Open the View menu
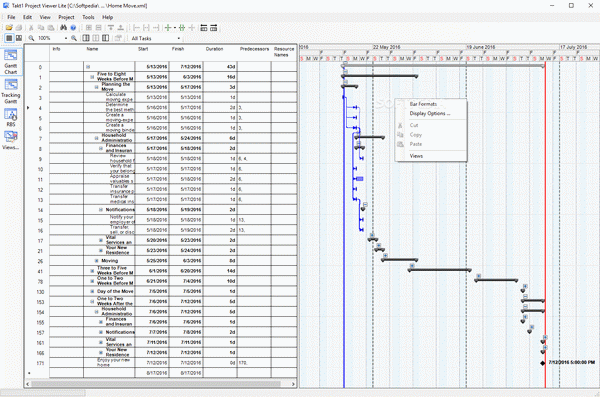 [45, 17]
